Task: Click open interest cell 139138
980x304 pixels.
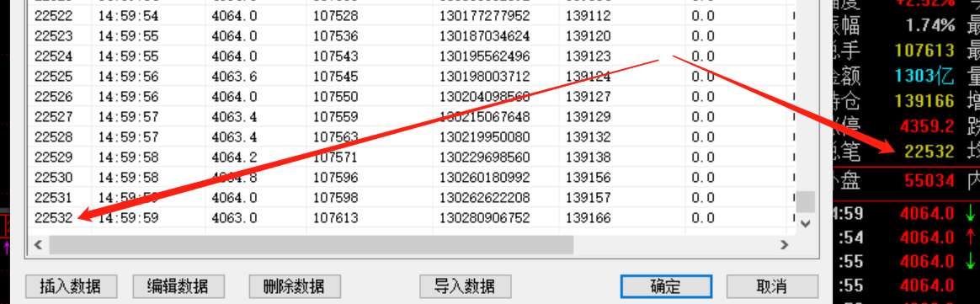Action: pyautogui.click(x=589, y=157)
